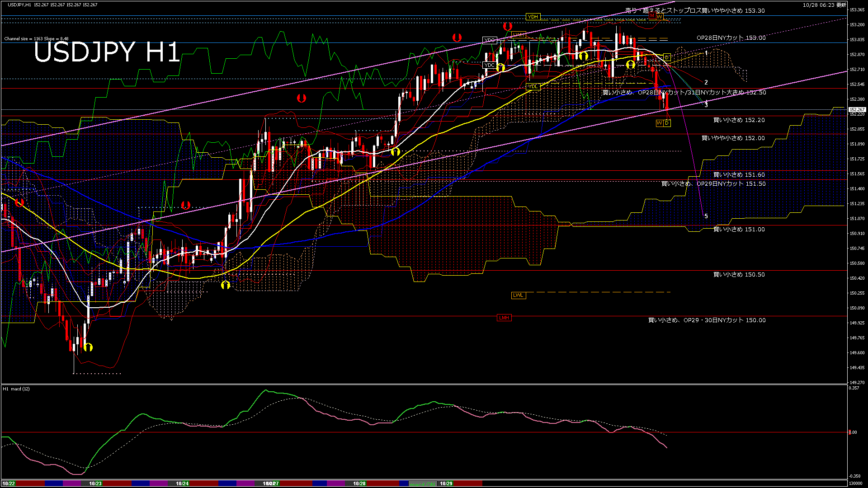This screenshot has height=488, width=868.
Task: Click red down-arrow signal beside LWH label
Action: [x=507, y=27]
